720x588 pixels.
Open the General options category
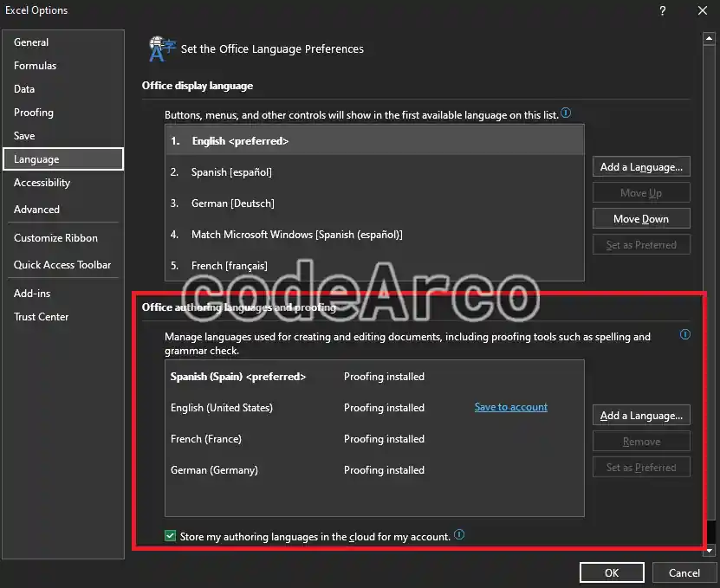(63, 42)
